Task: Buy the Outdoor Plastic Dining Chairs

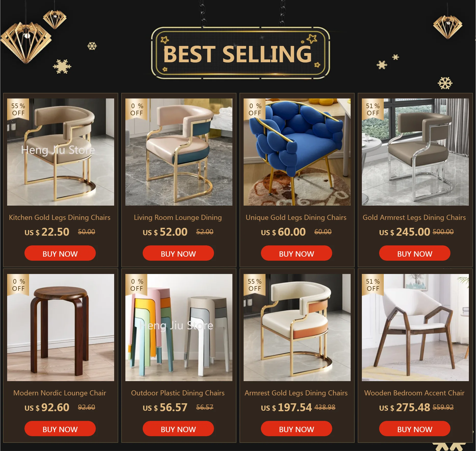Action: tap(178, 429)
